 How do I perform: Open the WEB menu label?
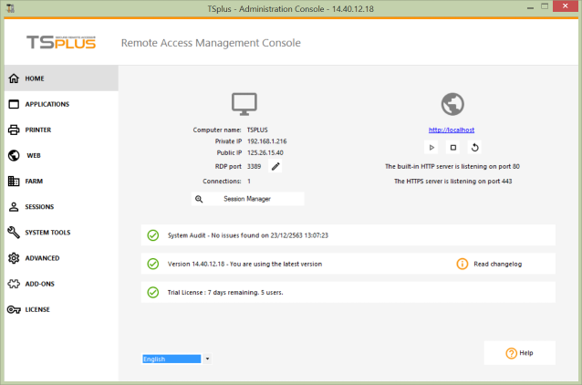pos(33,155)
